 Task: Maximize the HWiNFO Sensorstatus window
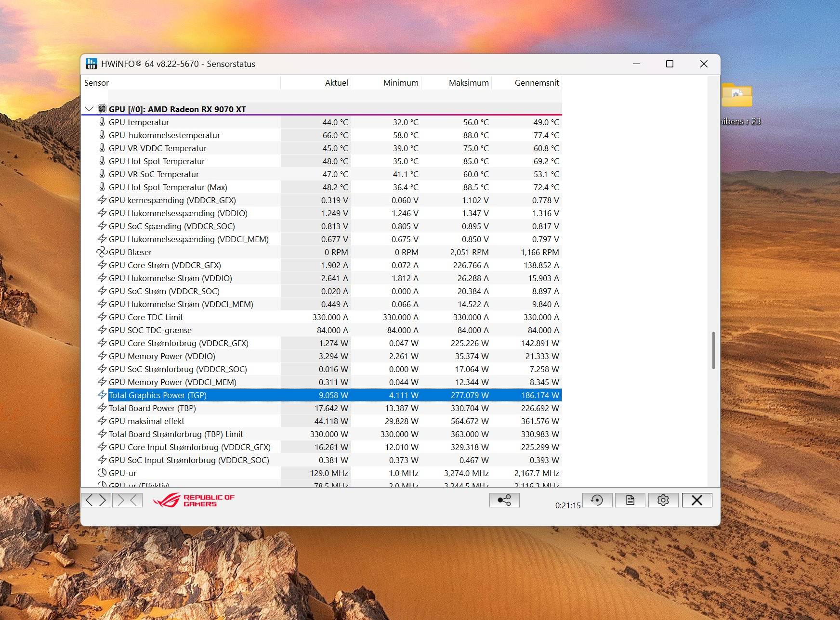coord(669,64)
